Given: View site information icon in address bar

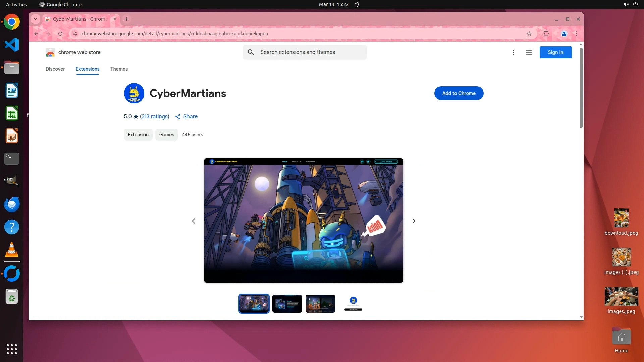Looking at the screenshot, I should [x=75, y=34].
